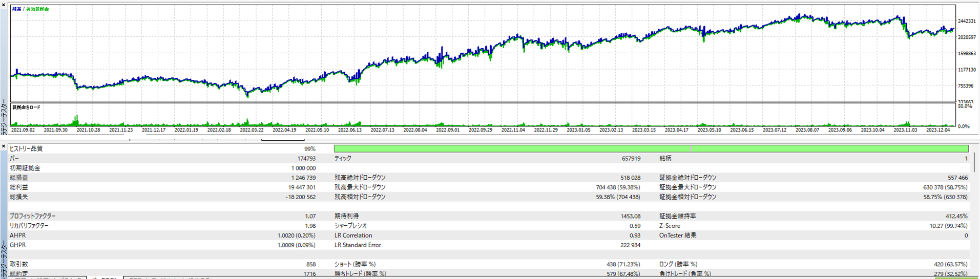
Task: Click the GHPR value 1.0009 (0.09%)
Action: 297,245
